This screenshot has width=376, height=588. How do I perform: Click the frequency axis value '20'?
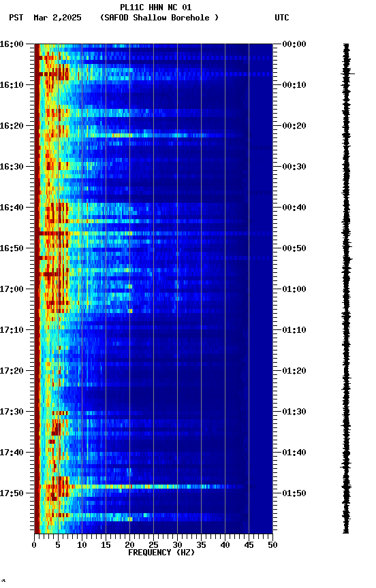(x=129, y=545)
